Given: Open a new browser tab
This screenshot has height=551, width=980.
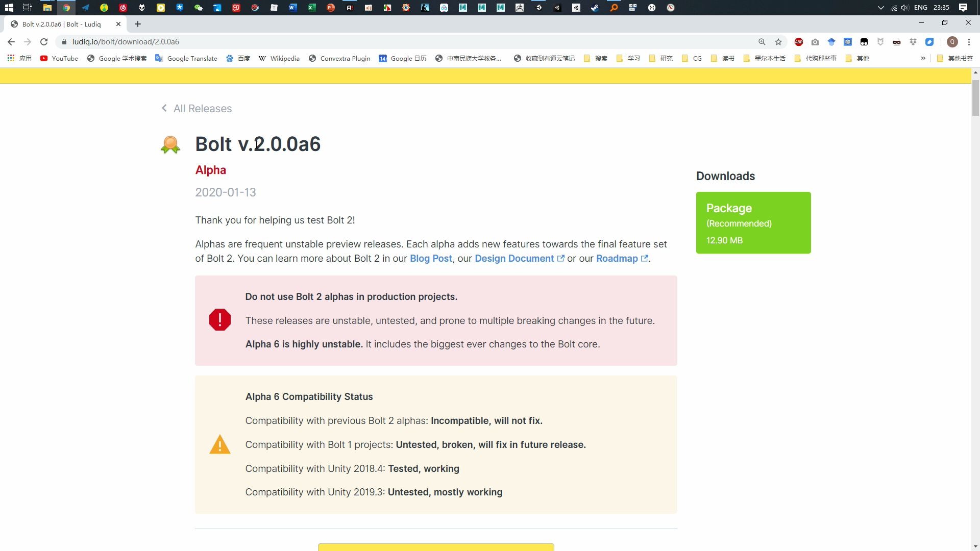Looking at the screenshot, I should [138, 24].
